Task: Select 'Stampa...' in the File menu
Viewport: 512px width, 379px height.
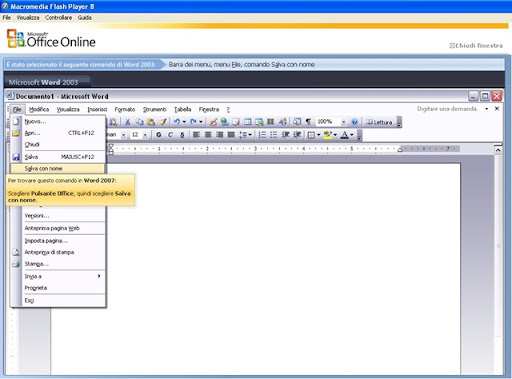Action: tap(58, 264)
